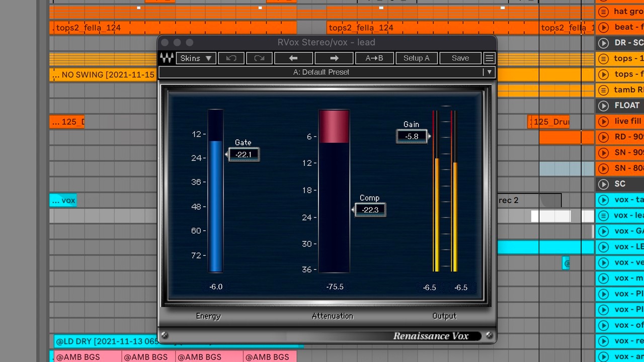Switch setups using the Setup A button
The image size is (644, 362).
click(x=416, y=58)
